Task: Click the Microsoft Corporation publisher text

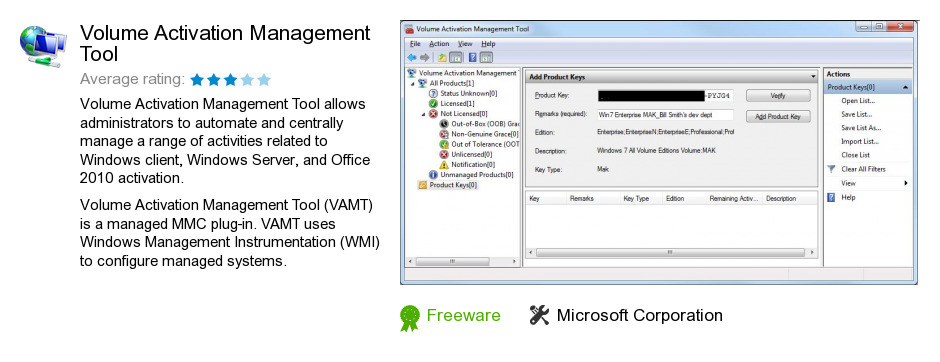Action: [640, 315]
